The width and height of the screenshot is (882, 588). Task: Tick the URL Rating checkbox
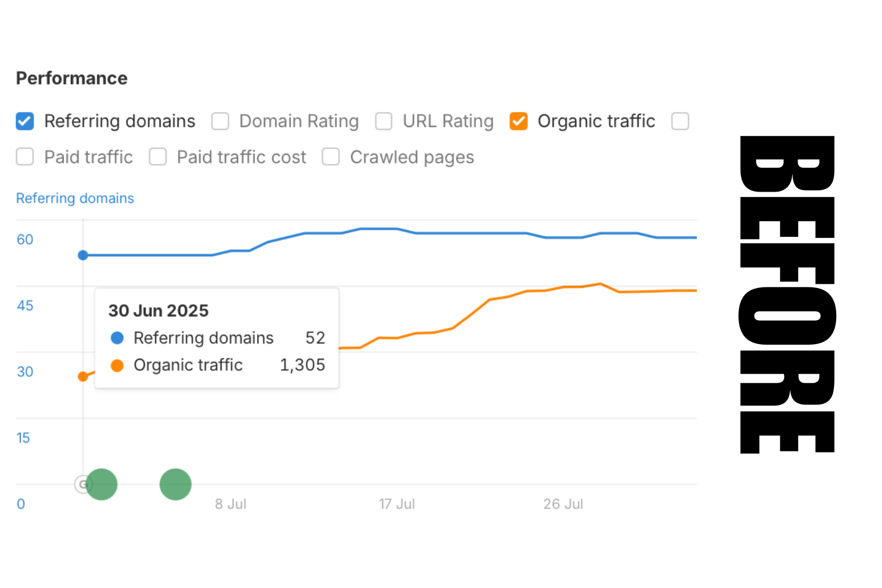click(383, 121)
